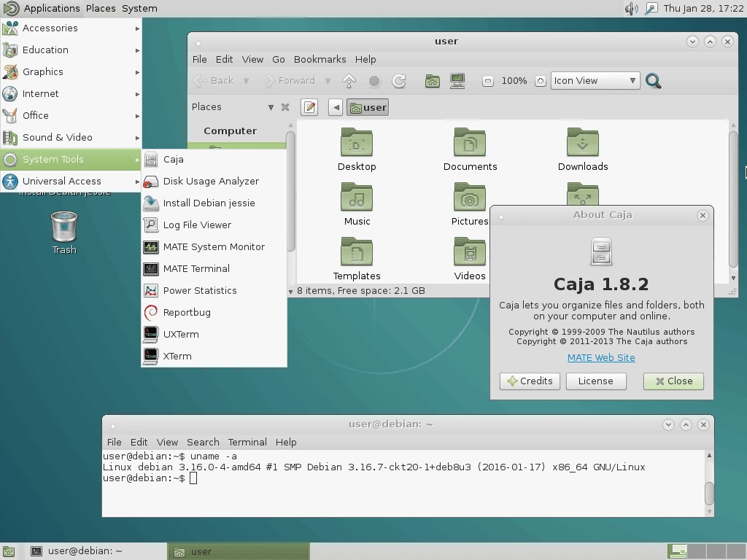Image resolution: width=747 pixels, height=560 pixels.
Task: Expand the Office category
Action: [x=71, y=116]
